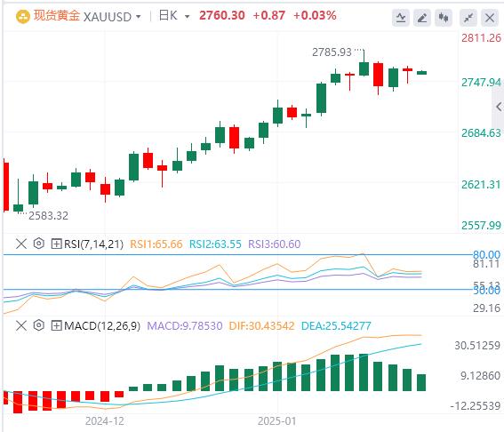Remove the RSI indicator panel

click(21, 244)
